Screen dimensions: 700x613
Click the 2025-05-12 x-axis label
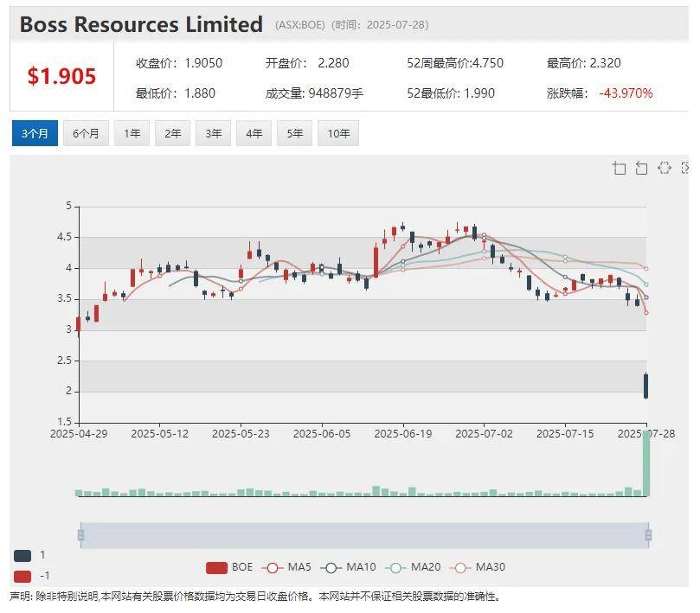tap(160, 434)
